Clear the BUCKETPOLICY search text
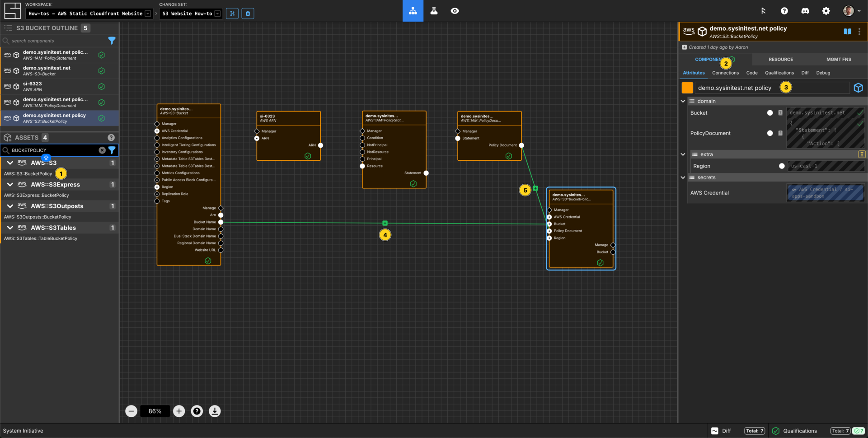Image resolution: width=868 pixels, height=438 pixels. pyautogui.click(x=102, y=150)
